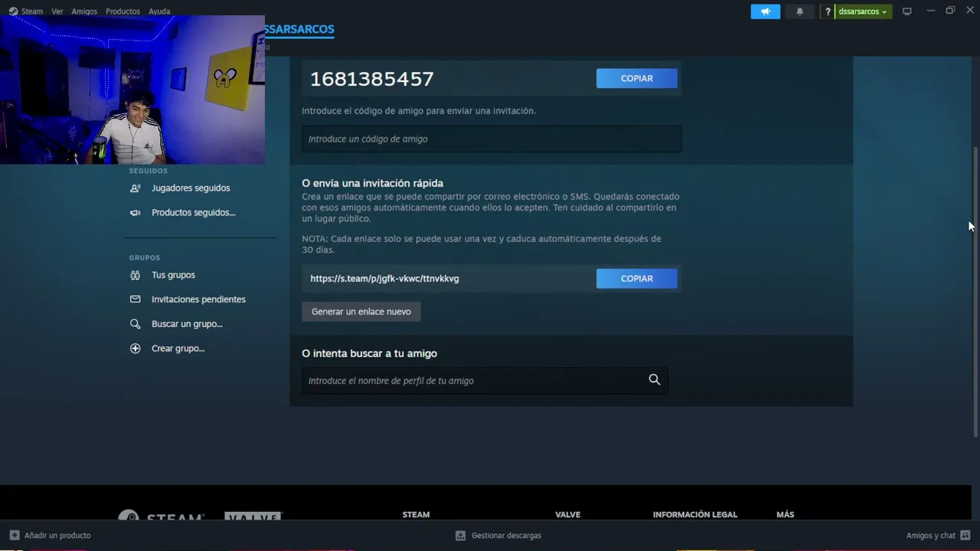
Task: Choose 'Crear grupo...' in sidebar
Action: 178,349
